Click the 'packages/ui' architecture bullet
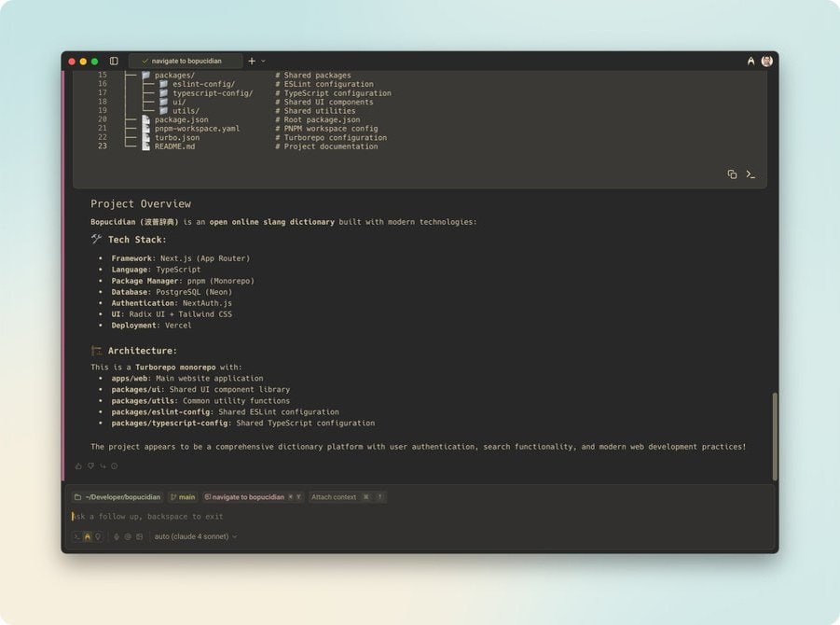 pos(200,390)
